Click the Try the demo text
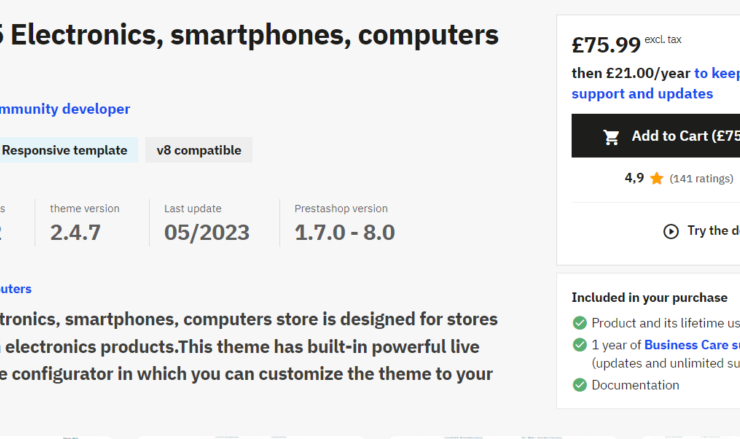This screenshot has height=439, width=740. coord(713,231)
